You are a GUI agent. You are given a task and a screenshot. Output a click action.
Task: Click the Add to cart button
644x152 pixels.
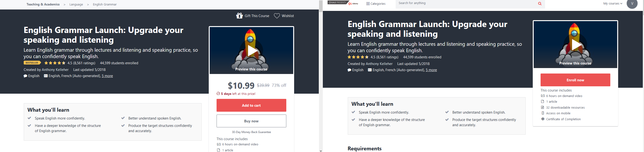[251, 105]
